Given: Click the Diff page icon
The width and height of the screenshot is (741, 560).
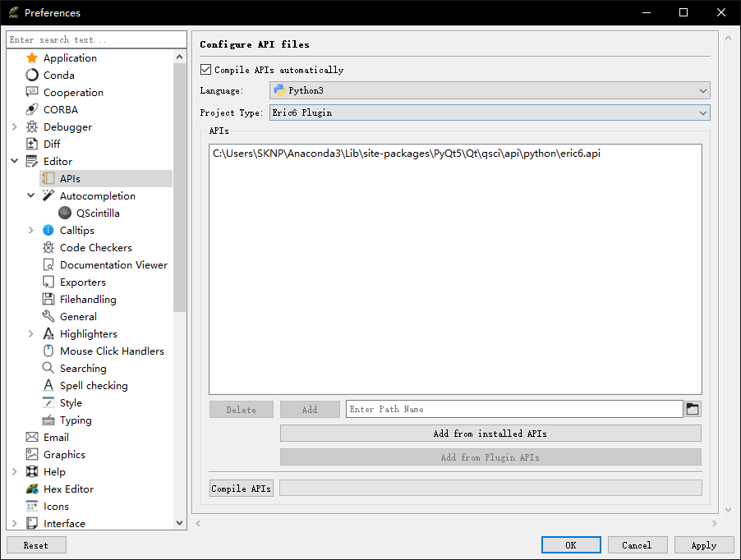Looking at the screenshot, I should [x=32, y=144].
